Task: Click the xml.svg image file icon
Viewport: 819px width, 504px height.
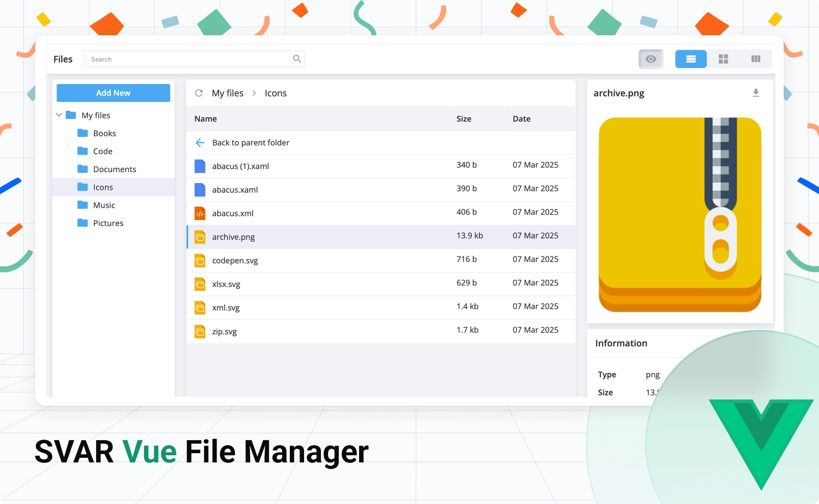Action: pyautogui.click(x=200, y=308)
